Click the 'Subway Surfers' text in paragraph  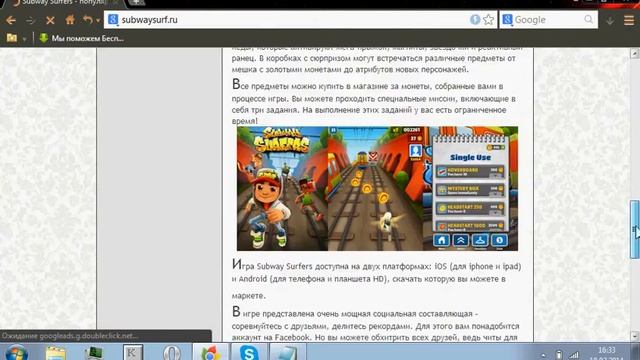coord(284,267)
